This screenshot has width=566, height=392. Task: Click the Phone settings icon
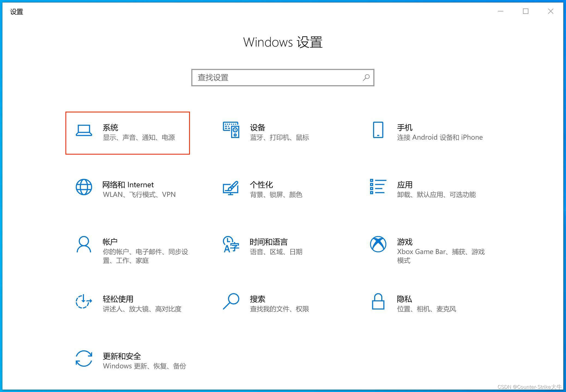coord(378,130)
